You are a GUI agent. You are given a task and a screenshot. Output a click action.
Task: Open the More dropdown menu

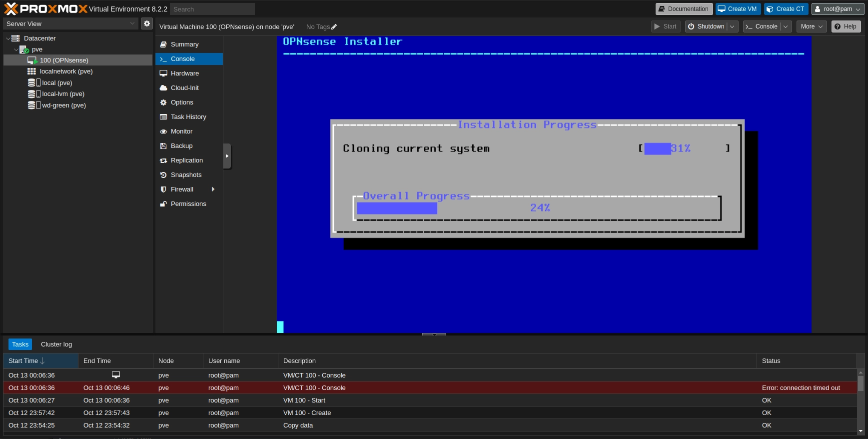[812, 26]
